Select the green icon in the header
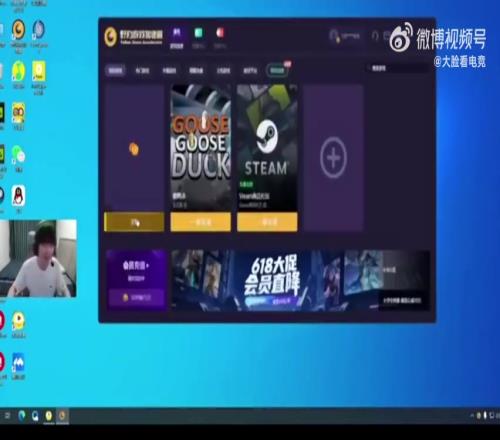 coord(199,38)
